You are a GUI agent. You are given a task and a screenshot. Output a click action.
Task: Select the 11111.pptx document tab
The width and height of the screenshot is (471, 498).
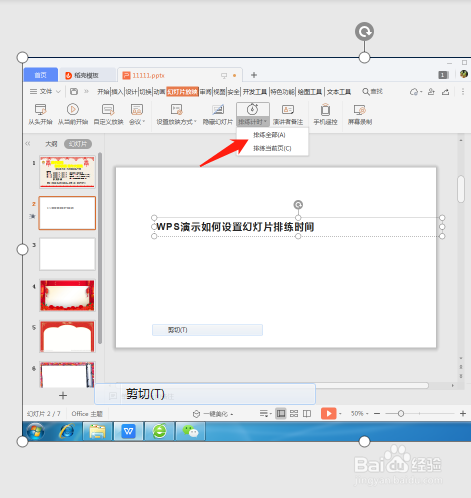(148, 75)
